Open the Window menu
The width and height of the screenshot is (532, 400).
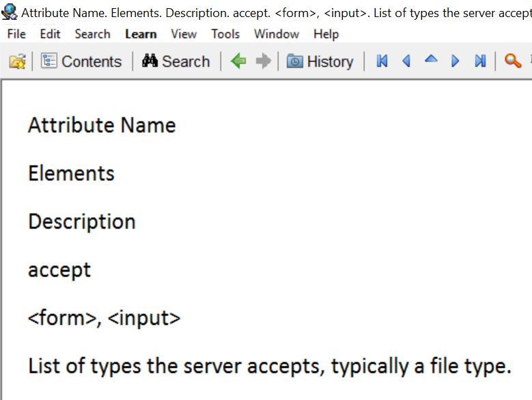click(x=277, y=34)
